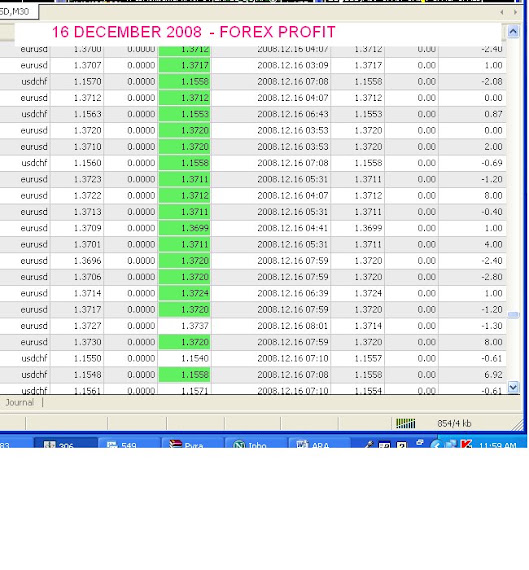This screenshot has height=570, width=529.
Task: Select open price cell '1.3727'
Action: 87,326
